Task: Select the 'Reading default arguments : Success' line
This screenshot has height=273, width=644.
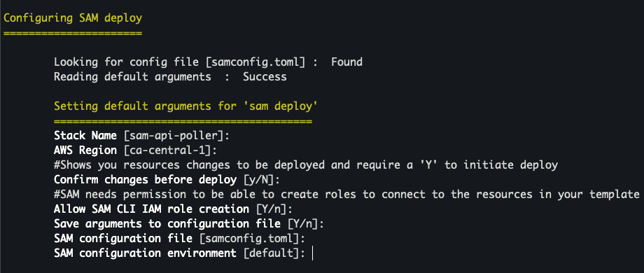Action: coord(170,77)
